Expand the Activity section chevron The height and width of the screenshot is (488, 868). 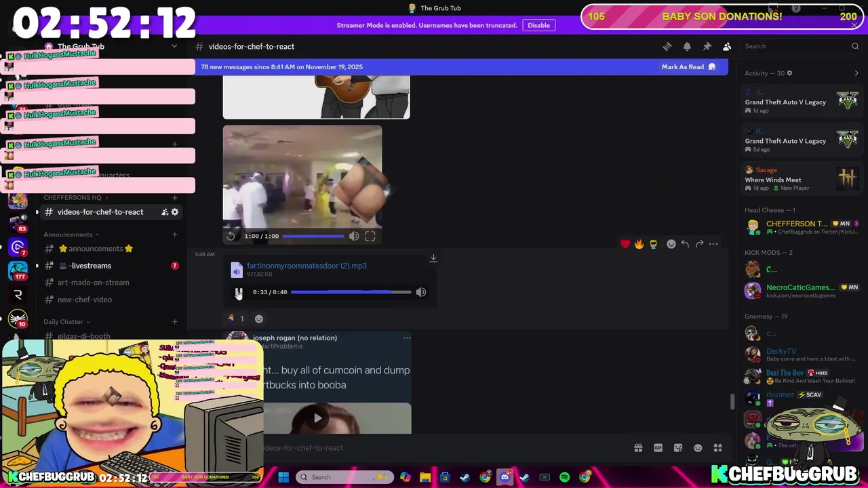coord(856,73)
